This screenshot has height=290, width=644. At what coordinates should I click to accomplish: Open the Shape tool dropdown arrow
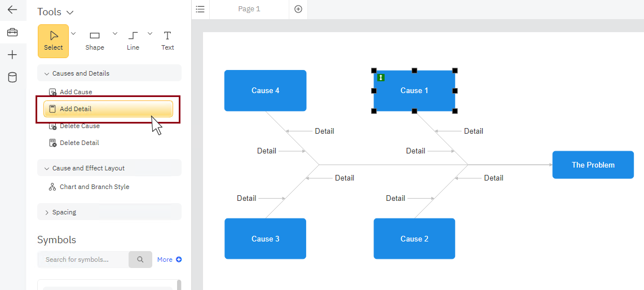tap(115, 33)
